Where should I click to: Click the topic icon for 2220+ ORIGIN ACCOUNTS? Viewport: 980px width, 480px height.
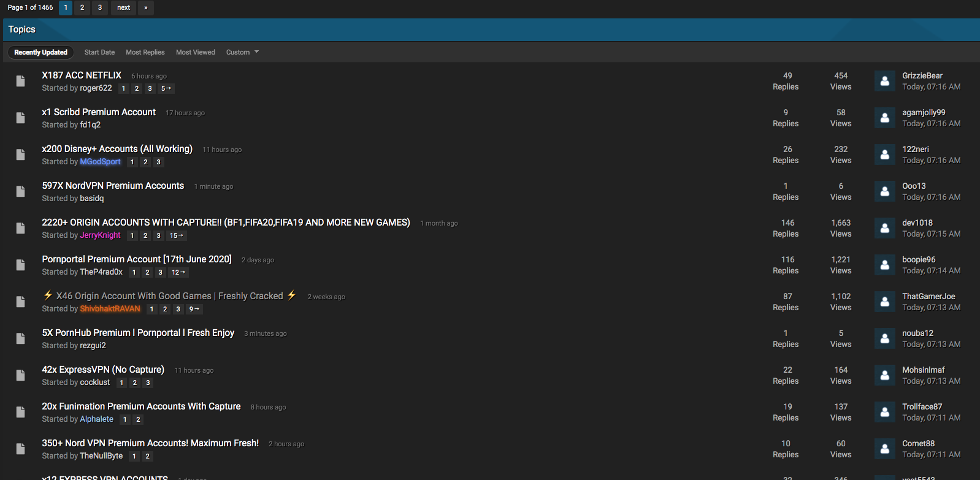(20, 228)
